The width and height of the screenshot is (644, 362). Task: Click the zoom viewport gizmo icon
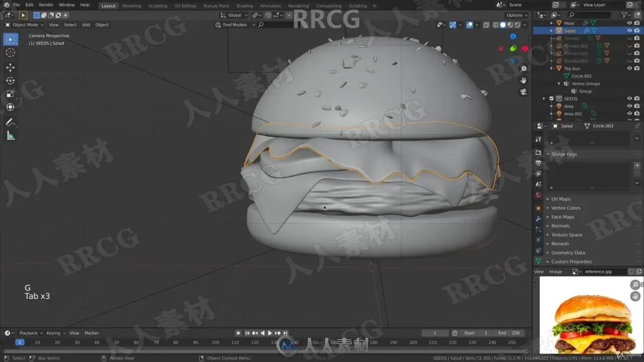point(523,69)
